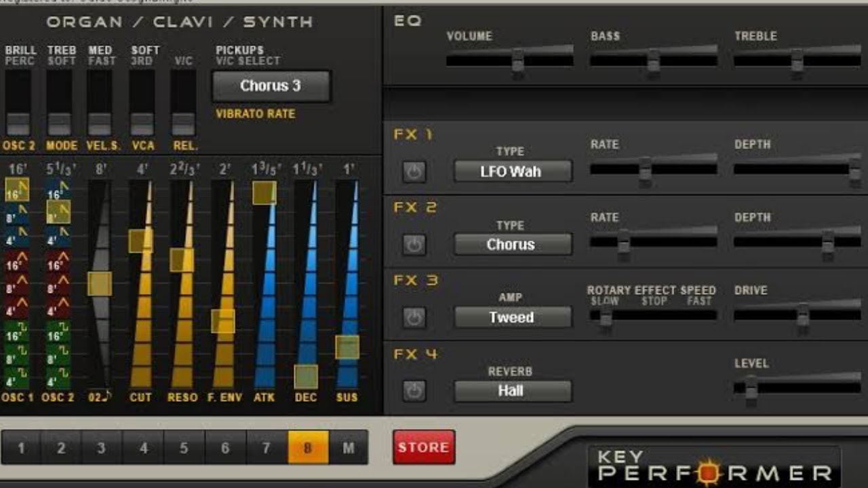This screenshot has width=868, height=488.
Task: Select preset slot 2
Action: [x=61, y=447]
